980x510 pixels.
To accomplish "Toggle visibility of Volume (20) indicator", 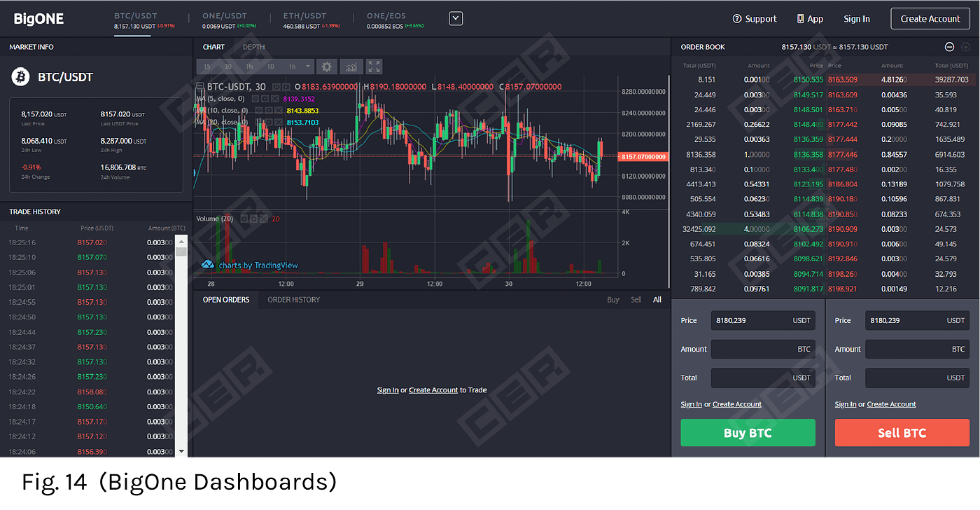I will coord(244,219).
